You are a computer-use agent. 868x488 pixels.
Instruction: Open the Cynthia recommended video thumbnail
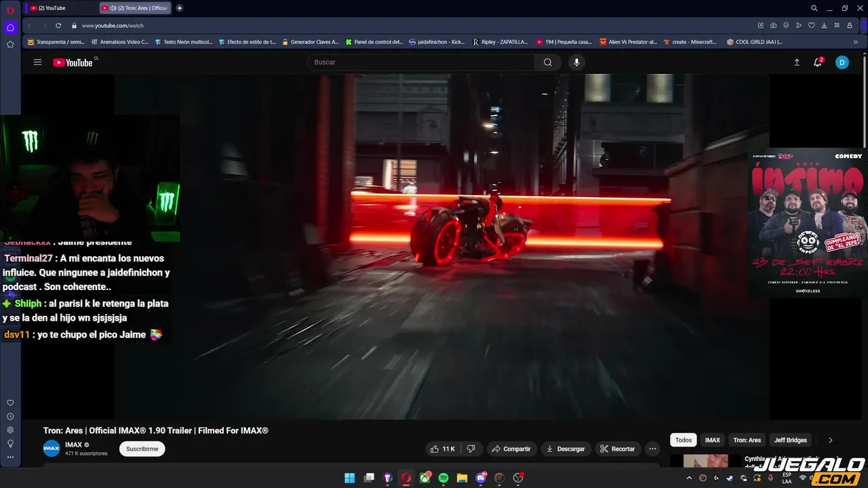click(705, 461)
